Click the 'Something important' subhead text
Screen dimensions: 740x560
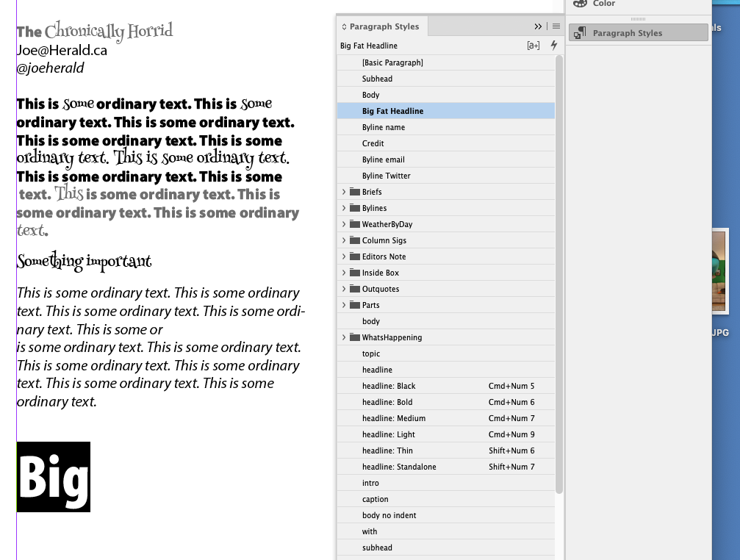[x=84, y=261]
